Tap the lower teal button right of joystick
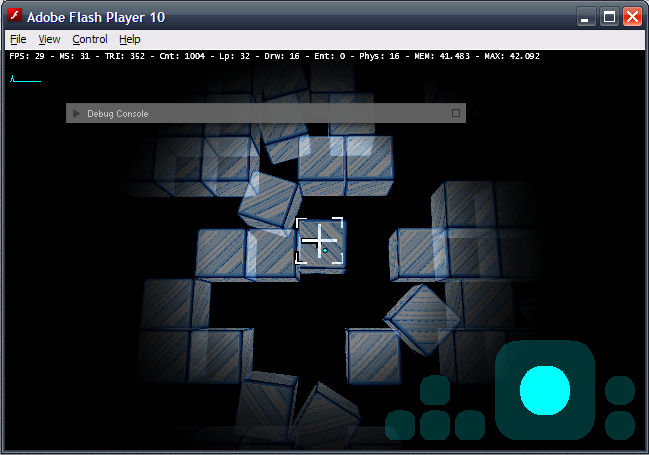The width and height of the screenshot is (649, 455). click(x=620, y=425)
